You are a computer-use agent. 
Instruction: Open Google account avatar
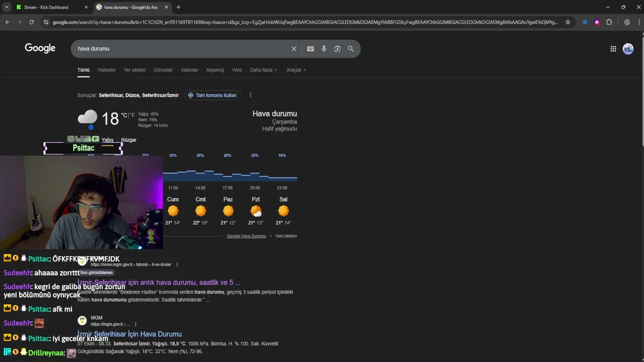click(628, 49)
